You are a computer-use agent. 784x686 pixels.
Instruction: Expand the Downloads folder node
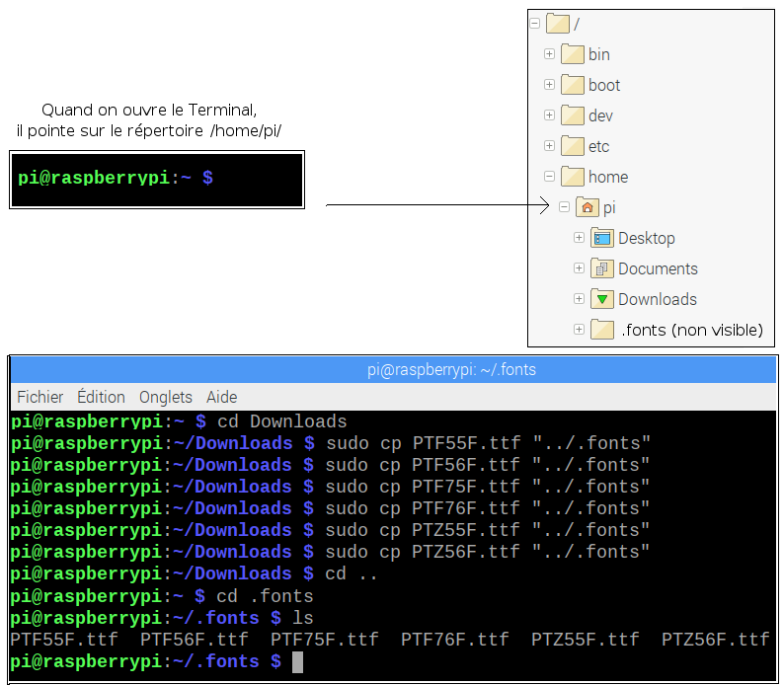tap(579, 298)
